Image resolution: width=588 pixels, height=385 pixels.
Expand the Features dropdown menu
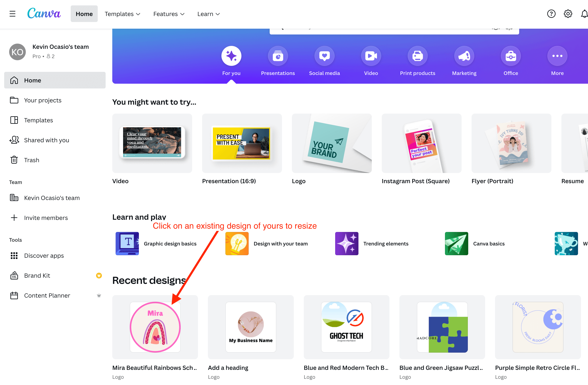click(169, 14)
